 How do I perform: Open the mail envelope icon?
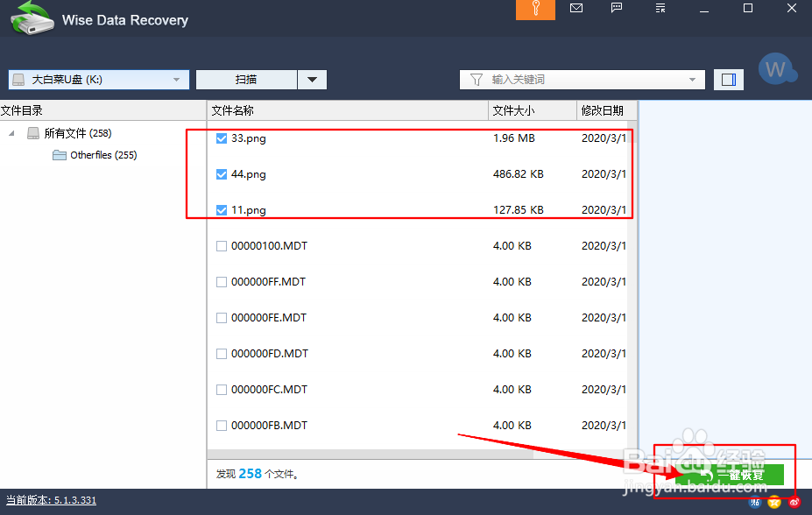576,8
